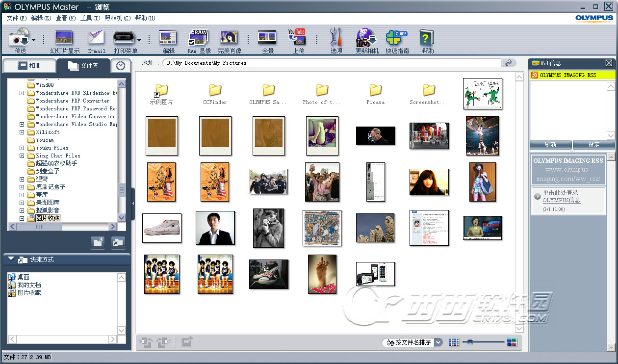
Task: Click the 单击此处登录 OLYMPUS信息 link
Action: [561, 196]
